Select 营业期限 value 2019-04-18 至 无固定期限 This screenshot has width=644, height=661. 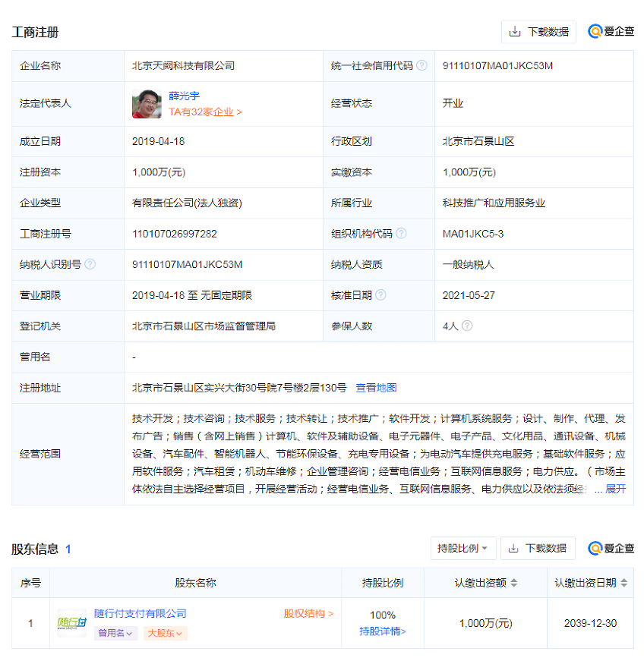tap(192, 295)
